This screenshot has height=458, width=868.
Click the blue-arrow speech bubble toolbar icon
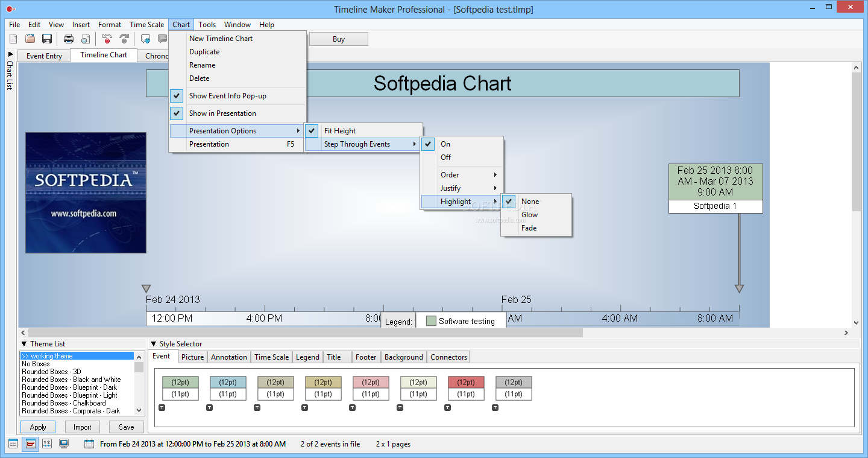click(145, 39)
